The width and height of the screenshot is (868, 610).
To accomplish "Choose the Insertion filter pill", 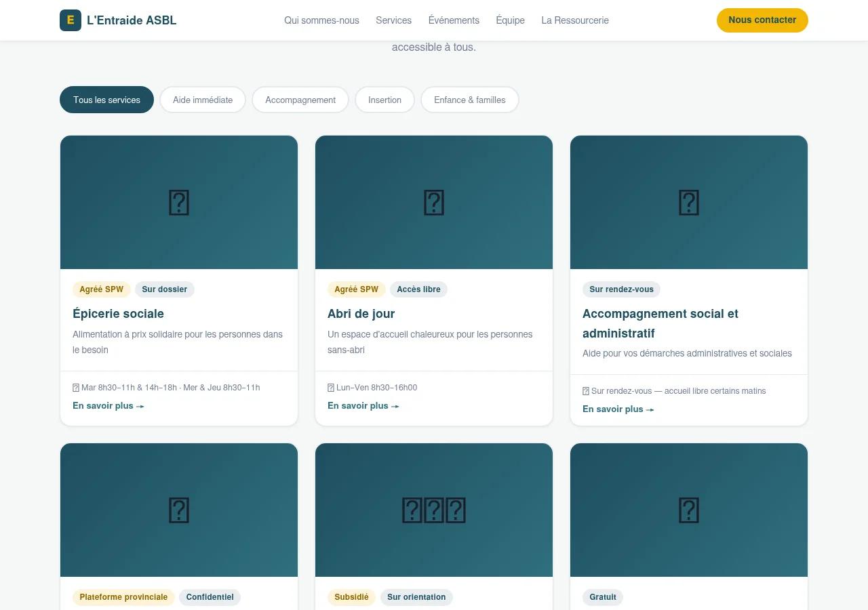I will pyautogui.click(x=384, y=100).
